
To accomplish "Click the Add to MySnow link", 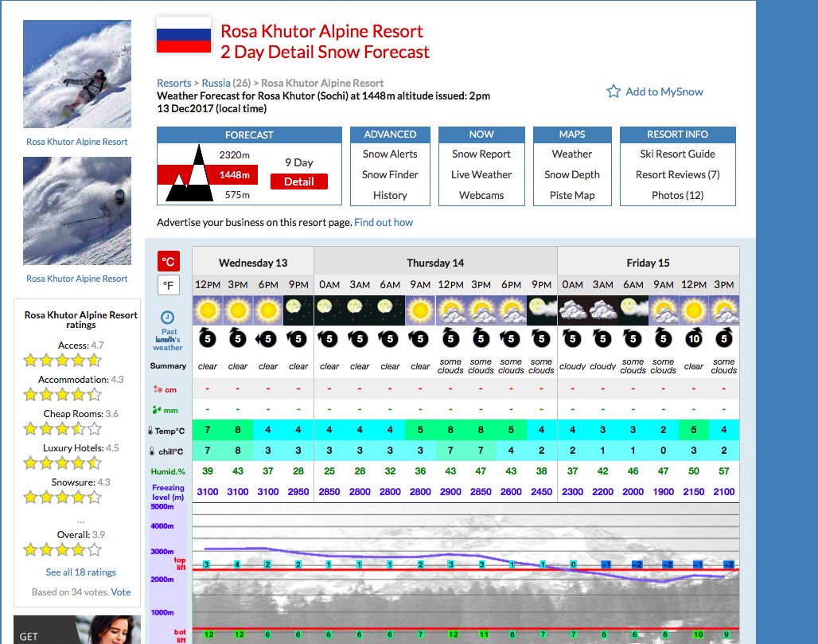I will [x=664, y=92].
